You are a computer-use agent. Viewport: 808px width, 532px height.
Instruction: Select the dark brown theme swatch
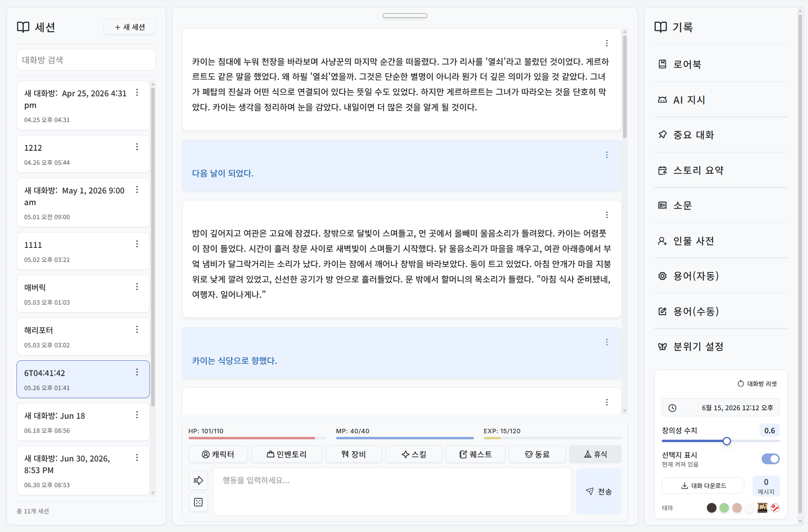pyautogui.click(x=712, y=508)
